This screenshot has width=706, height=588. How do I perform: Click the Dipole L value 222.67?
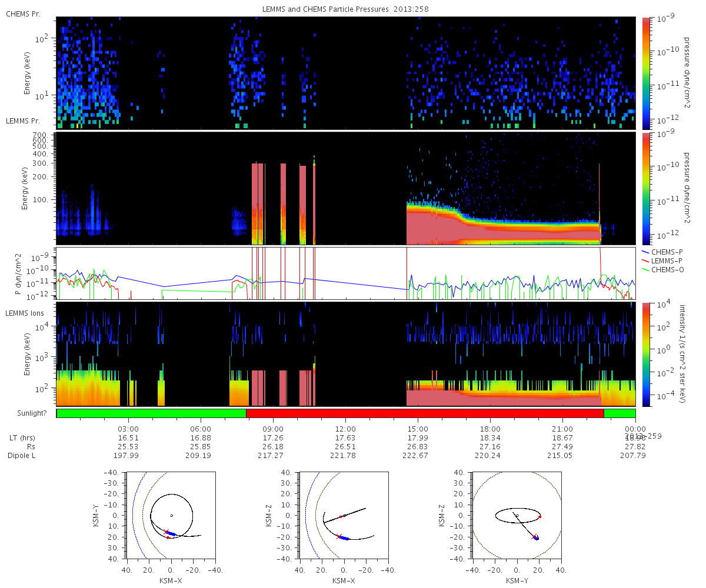point(418,456)
